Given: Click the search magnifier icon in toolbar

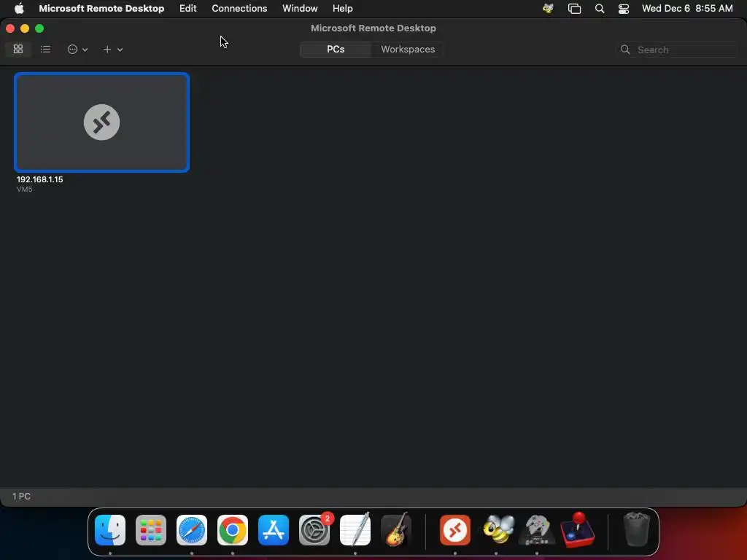Looking at the screenshot, I should coord(625,50).
